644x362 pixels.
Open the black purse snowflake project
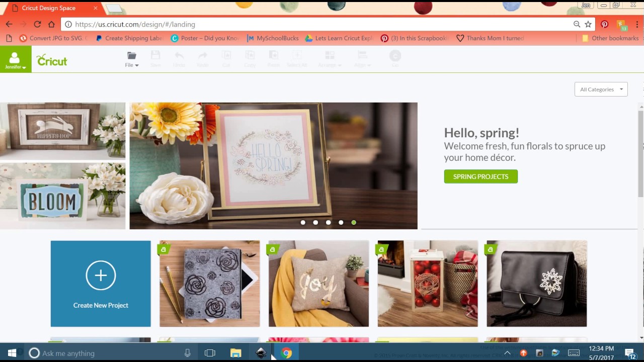(537, 284)
